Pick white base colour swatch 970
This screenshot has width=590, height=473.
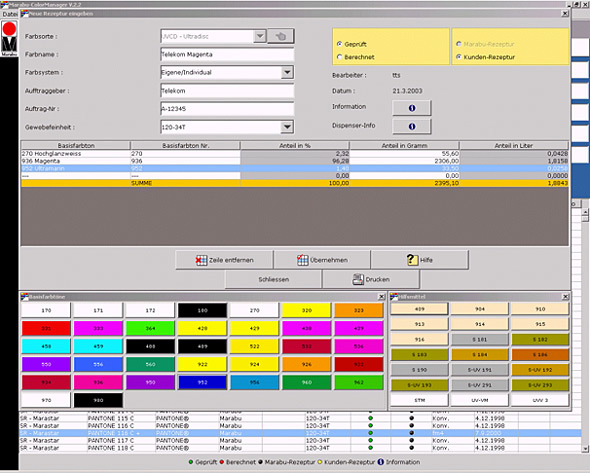(46, 400)
